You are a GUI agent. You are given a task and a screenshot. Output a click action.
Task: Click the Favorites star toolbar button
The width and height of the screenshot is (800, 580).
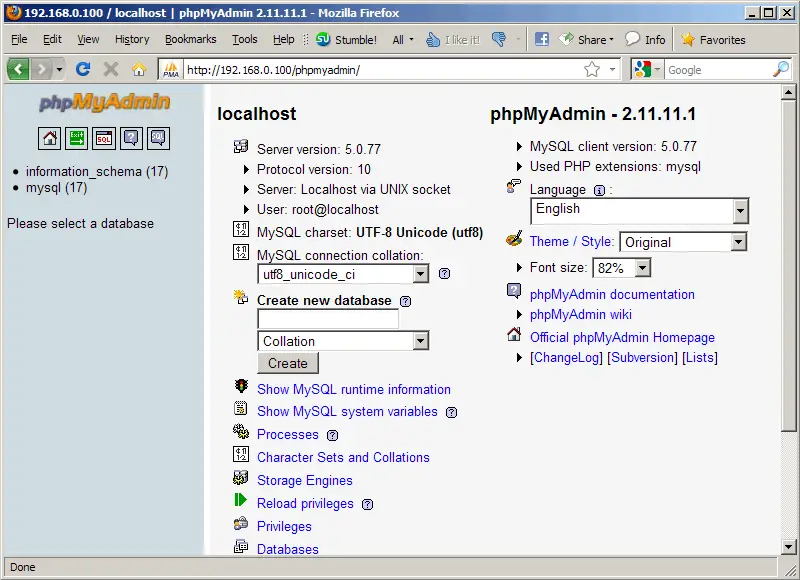pos(713,39)
